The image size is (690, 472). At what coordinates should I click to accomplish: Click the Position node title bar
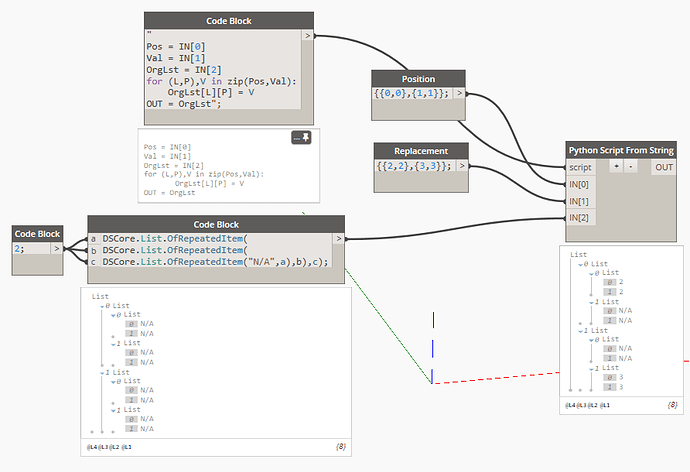418,78
